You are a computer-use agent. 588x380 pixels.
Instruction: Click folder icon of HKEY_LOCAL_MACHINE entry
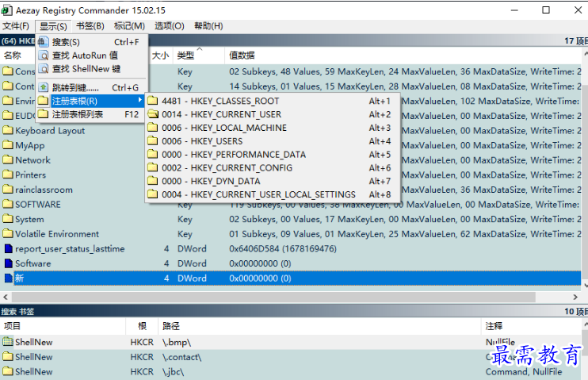[x=153, y=128]
